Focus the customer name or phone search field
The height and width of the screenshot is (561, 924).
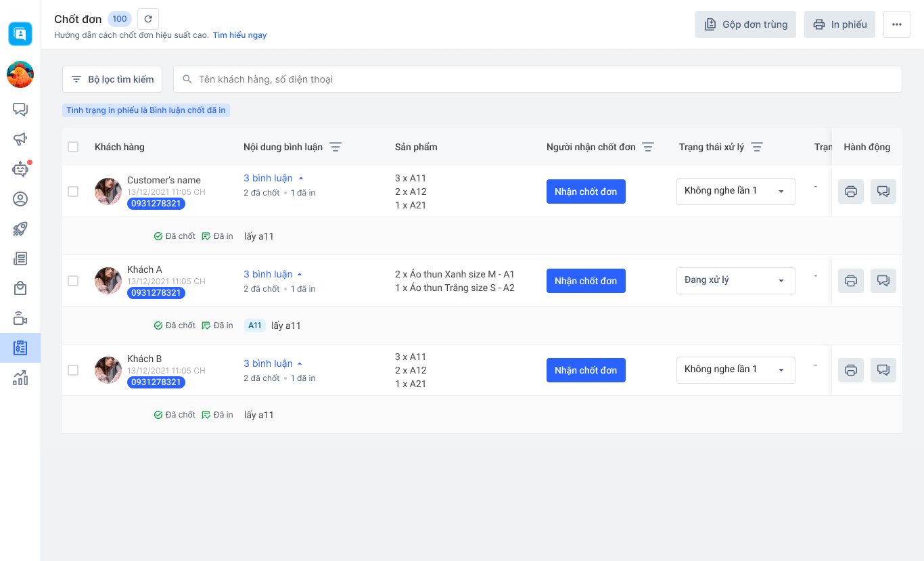(538, 79)
